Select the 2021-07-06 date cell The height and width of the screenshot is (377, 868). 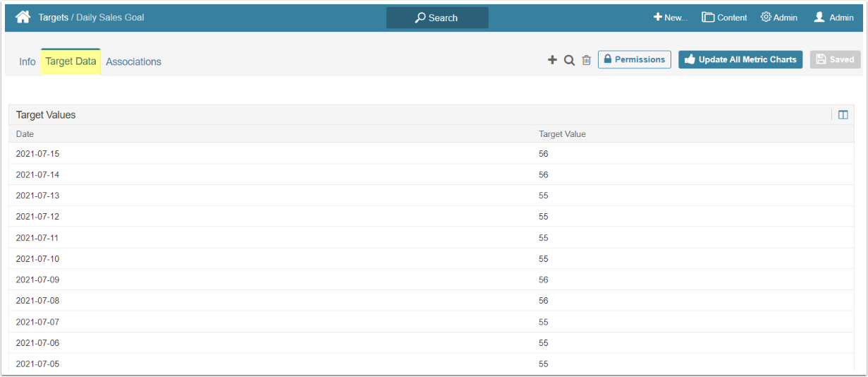point(37,343)
